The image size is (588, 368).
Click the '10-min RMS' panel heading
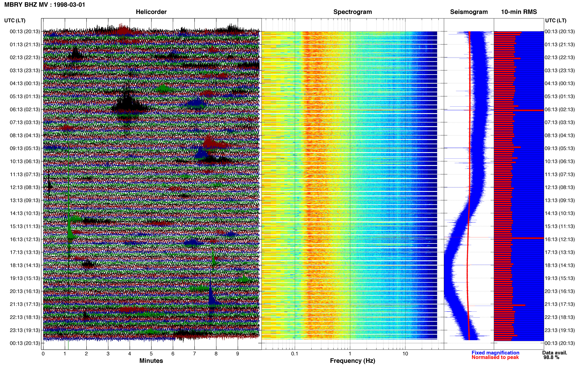[519, 12]
